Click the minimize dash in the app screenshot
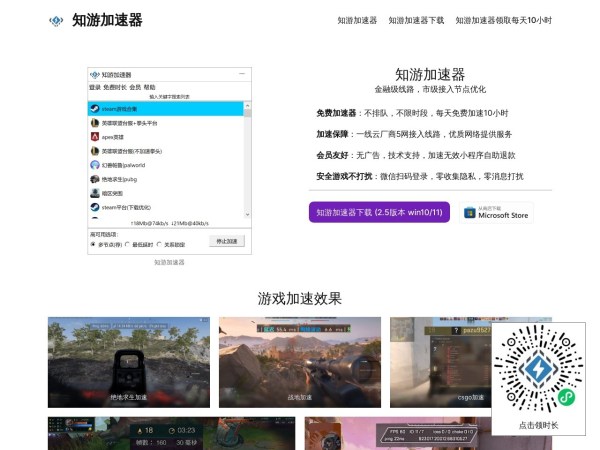This screenshot has width=600, height=450. [242, 73]
